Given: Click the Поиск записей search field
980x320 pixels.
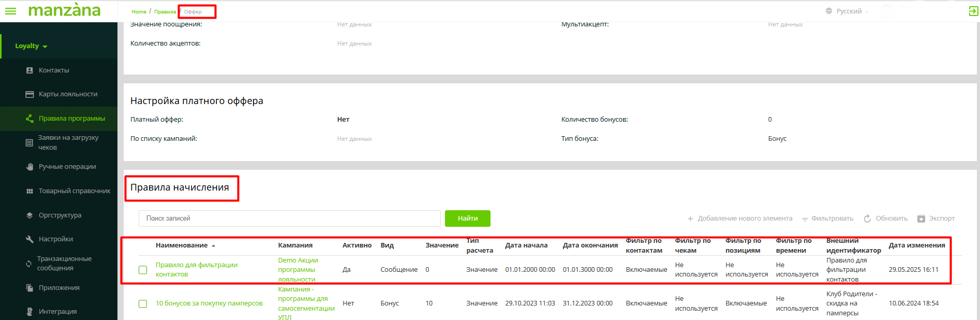Looking at the screenshot, I should (289, 219).
